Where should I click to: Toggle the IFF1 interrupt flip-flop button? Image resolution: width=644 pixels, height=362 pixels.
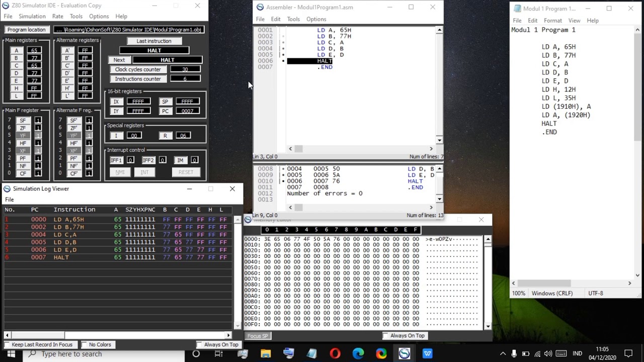coord(116,160)
